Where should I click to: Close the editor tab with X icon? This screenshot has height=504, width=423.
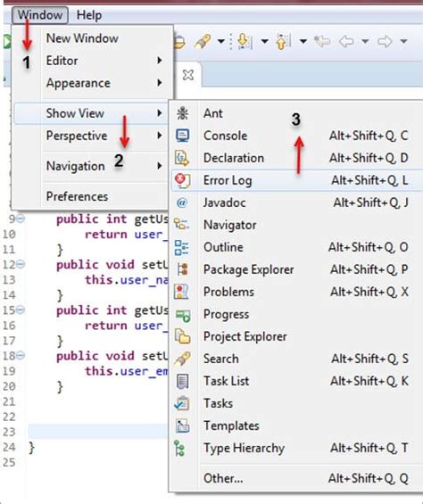coord(188,75)
